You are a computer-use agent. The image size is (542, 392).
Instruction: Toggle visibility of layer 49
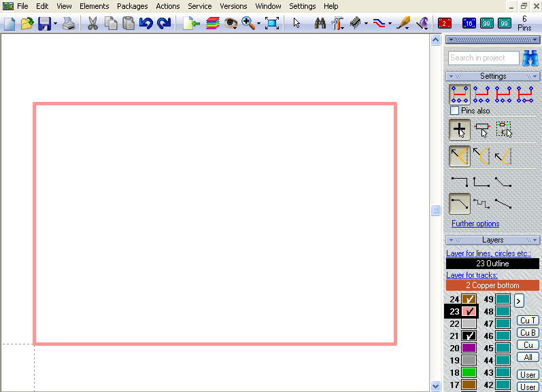(503, 299)
